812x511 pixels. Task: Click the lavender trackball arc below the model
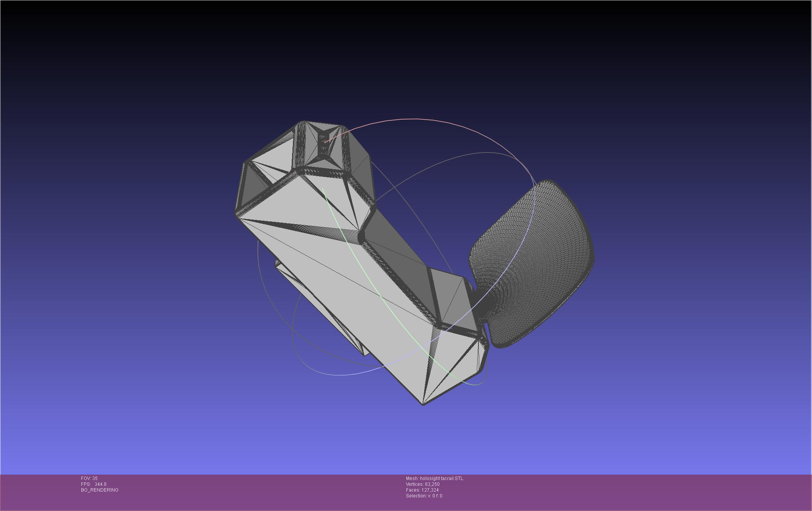(341, 375)
